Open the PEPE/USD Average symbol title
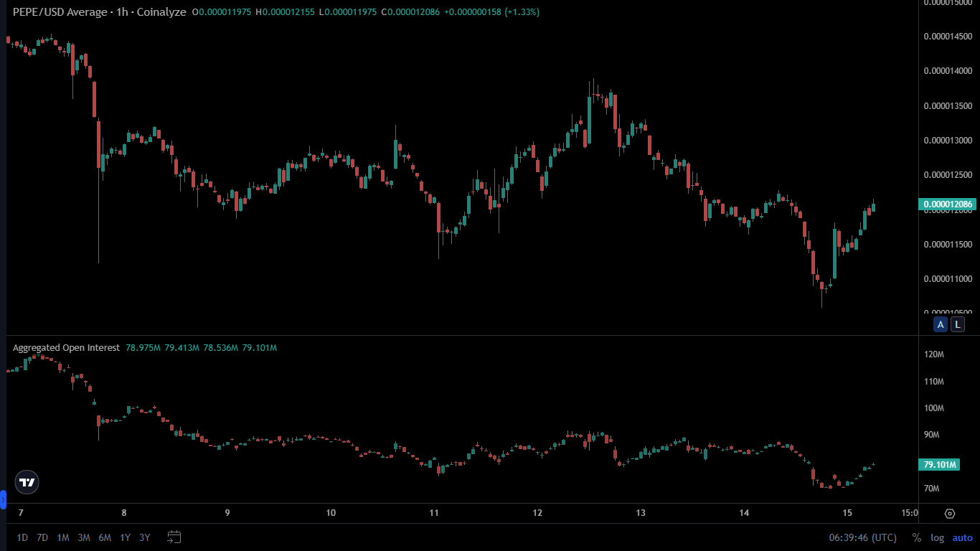The height and width of the screenshot is (551, 980). click(54, 12)
